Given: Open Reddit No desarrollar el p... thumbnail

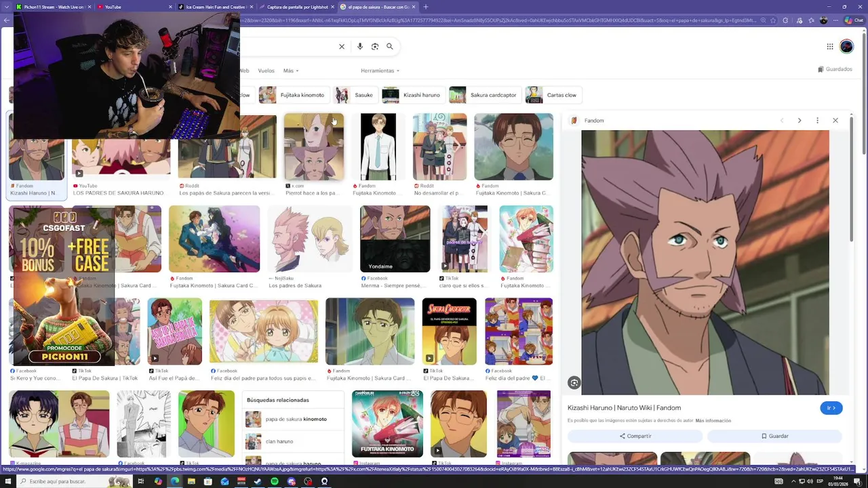Looking at the screenshot, I should 439,147.
